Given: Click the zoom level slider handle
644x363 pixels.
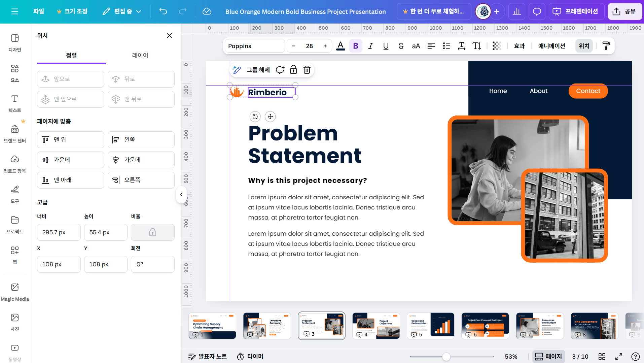Looking at the screenshot, I should [x=446, y=357].
